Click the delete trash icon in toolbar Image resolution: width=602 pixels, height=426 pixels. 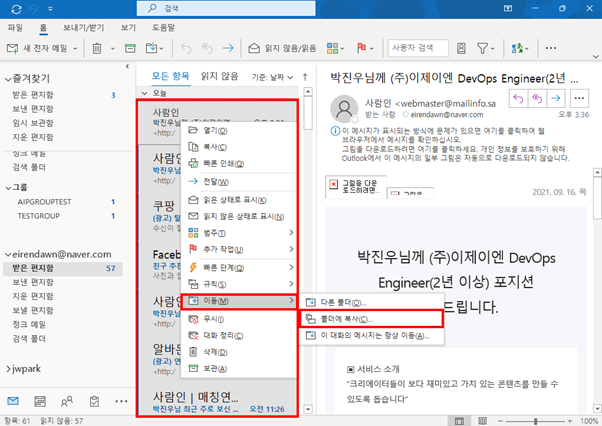(x=97, y=48)
